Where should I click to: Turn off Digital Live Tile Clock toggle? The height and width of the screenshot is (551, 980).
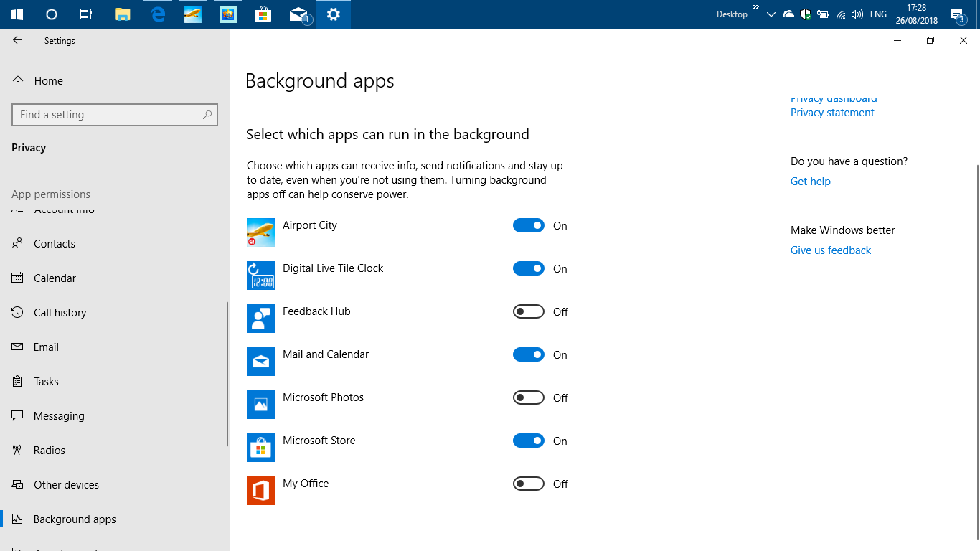coord(529,269)
